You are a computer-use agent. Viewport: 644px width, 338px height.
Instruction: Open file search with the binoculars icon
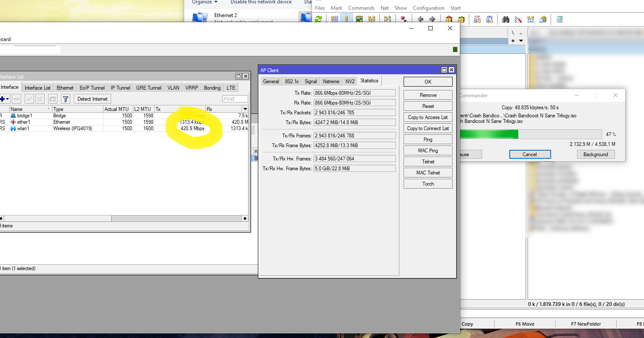pyautogui.click(x=506, y=19)
